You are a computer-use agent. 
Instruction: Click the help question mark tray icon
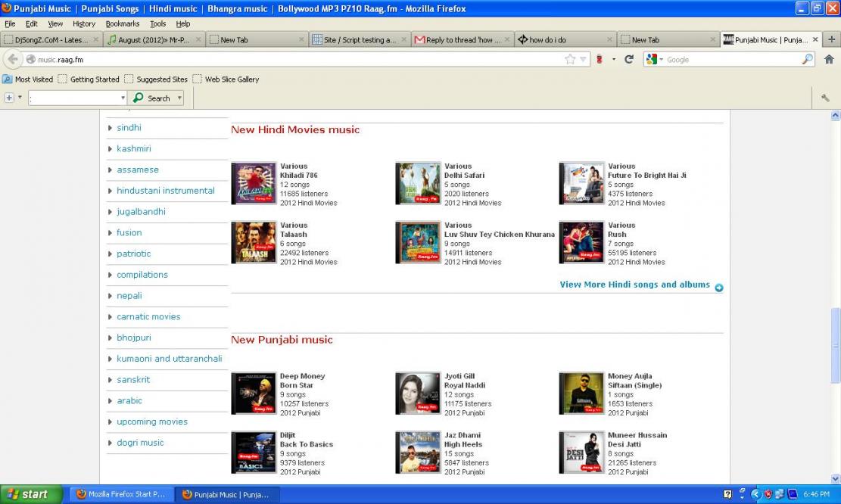point(727,494)
